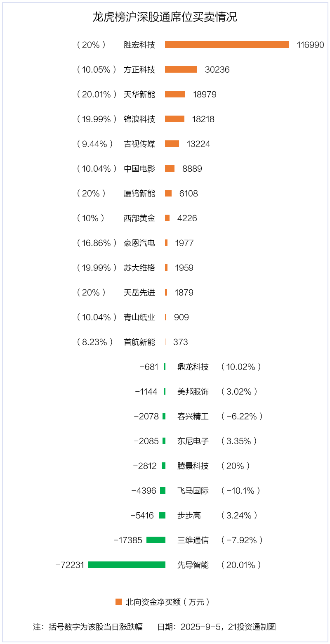330x644 pixels.
Task: Click the 厦钨新能 orange bar
Action: [x=168, y=193]
